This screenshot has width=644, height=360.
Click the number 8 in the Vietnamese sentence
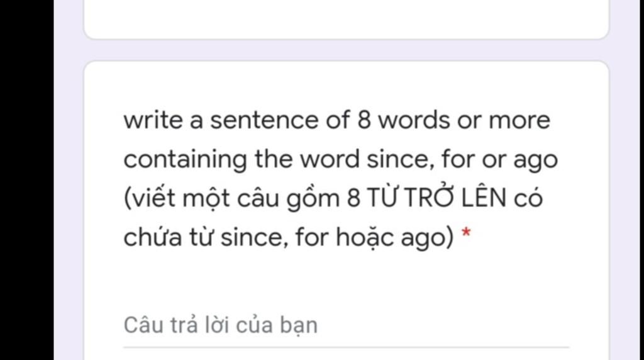pyautogui.click(x=353, y=198)
